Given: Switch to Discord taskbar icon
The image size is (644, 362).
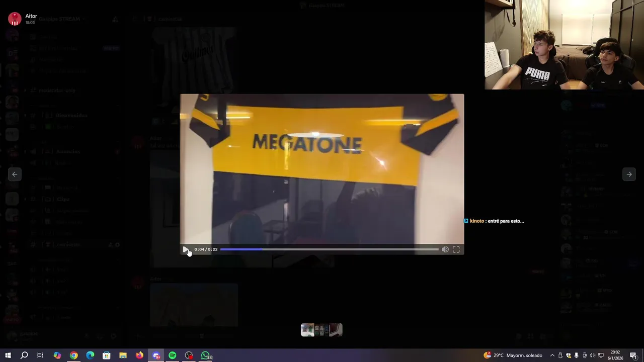Looking at the screenshot, I should coord(156,355).
